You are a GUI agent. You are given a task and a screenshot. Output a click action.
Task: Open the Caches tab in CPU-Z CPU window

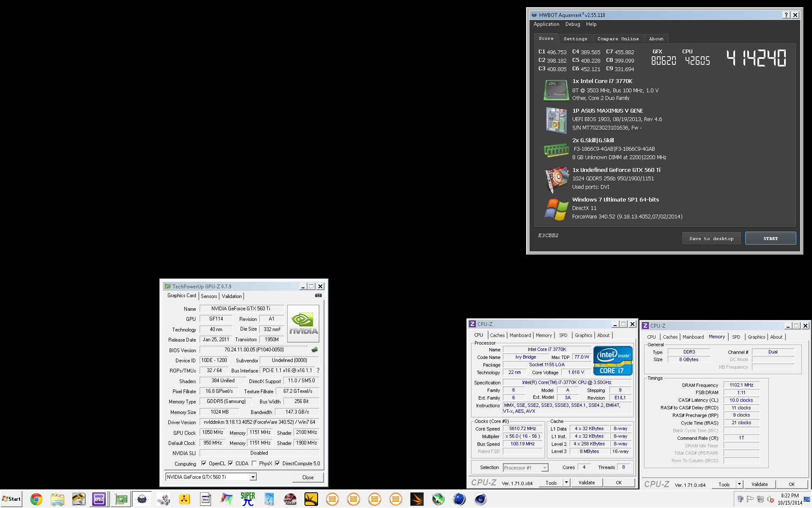[x=497, y=335]
